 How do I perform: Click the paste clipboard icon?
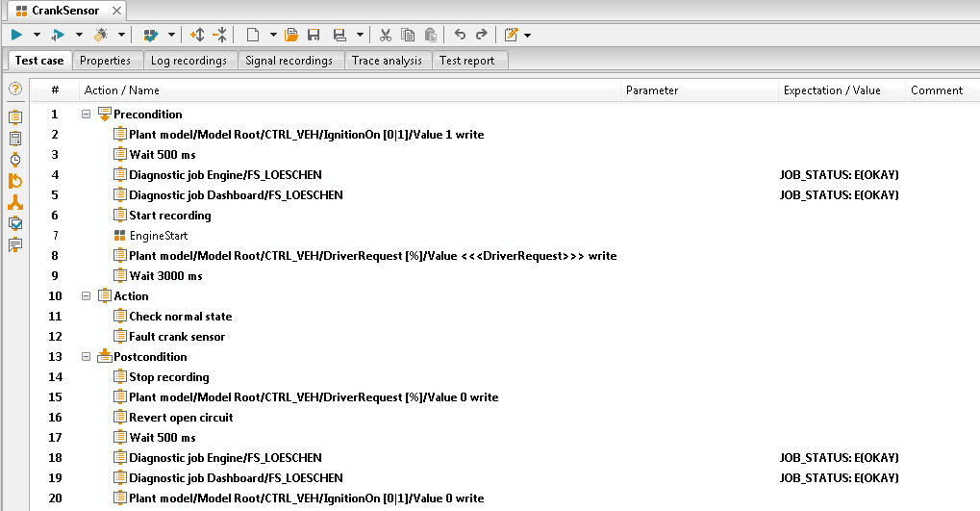pyautogui.click(x=431, y=35)
